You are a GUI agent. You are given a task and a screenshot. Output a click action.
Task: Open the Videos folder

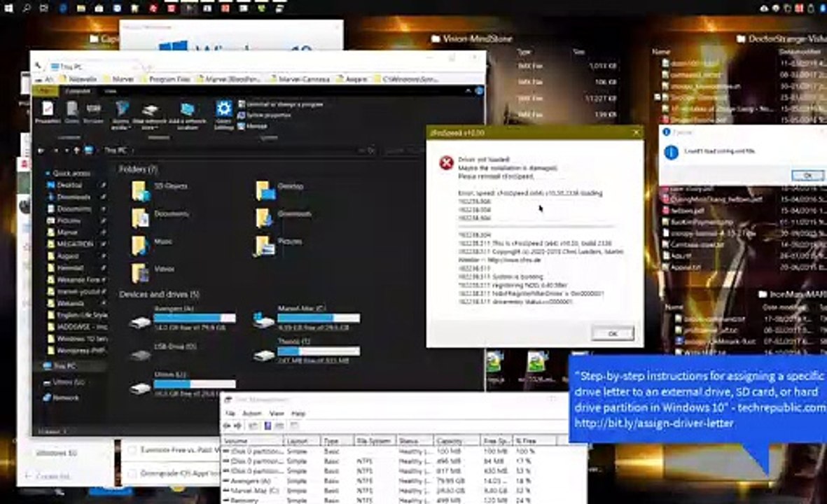click(x=153, y=272)
